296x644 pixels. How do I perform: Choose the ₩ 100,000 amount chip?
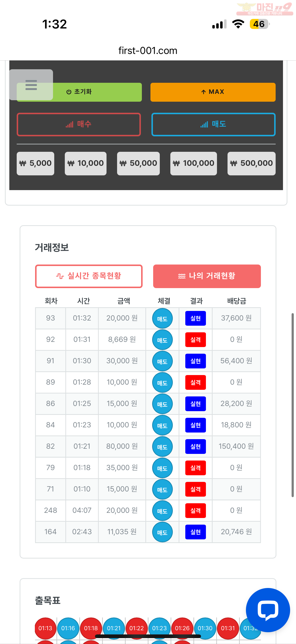pyautogui.click(x=194, y=164)
